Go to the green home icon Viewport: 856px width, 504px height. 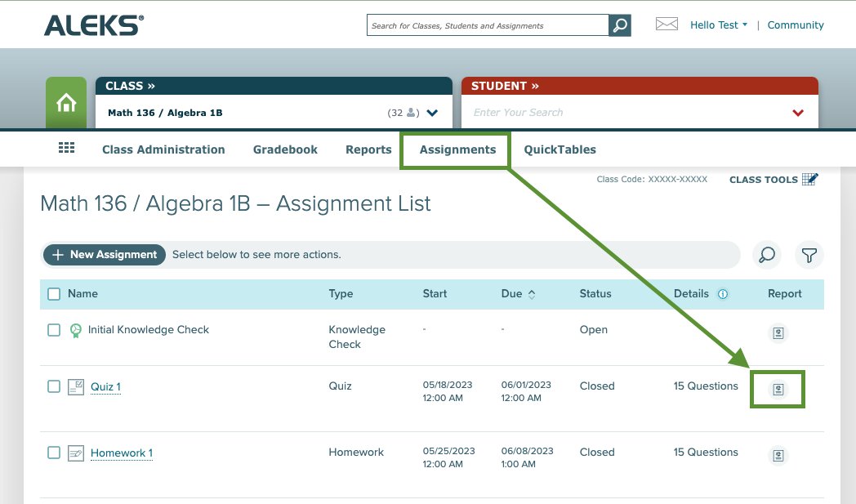(66, 103)
